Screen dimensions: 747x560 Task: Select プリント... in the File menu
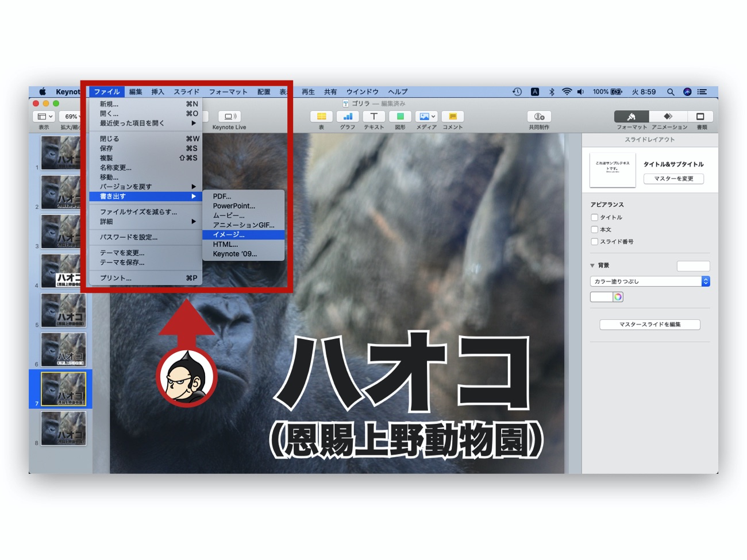pos(147,278)
